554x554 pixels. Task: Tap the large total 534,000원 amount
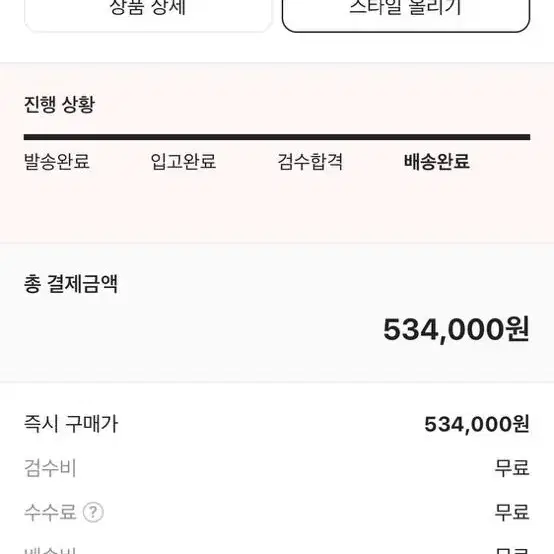[x=456, y=329]
